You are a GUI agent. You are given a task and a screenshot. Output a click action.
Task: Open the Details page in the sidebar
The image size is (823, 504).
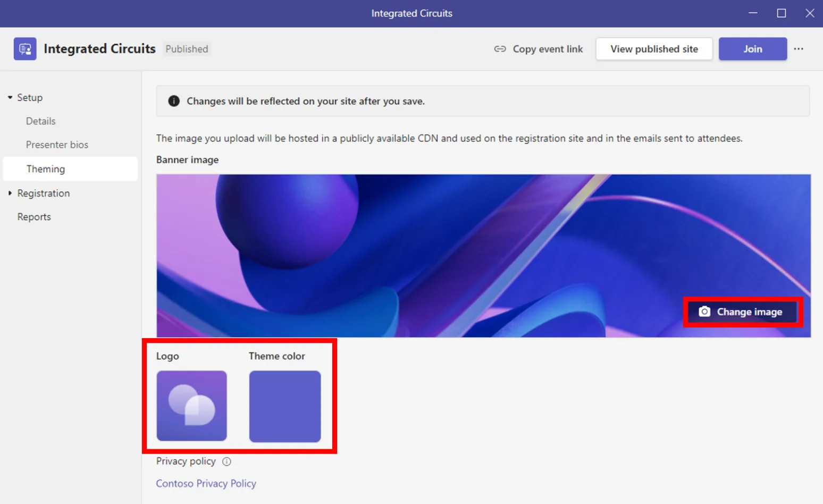tap(41, 121)
